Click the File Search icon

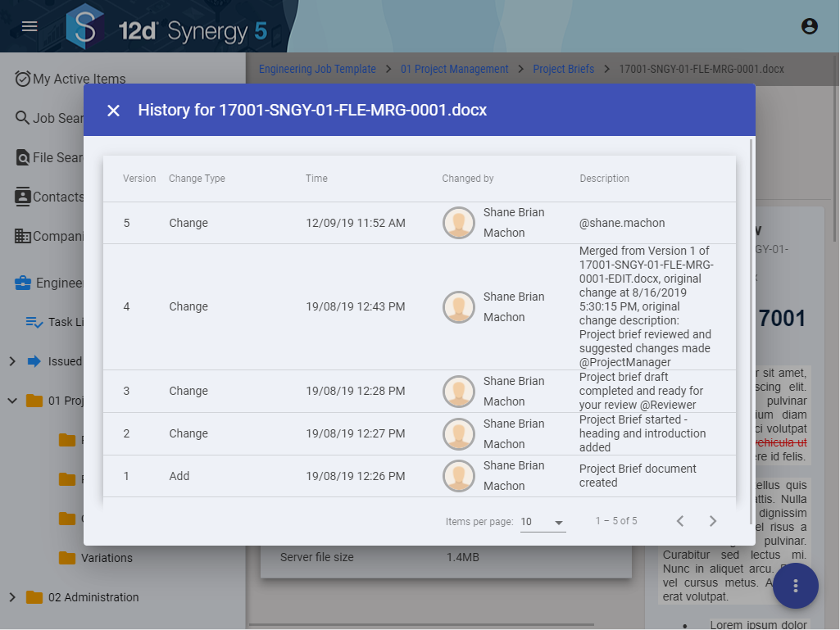(x=23, y=157)
